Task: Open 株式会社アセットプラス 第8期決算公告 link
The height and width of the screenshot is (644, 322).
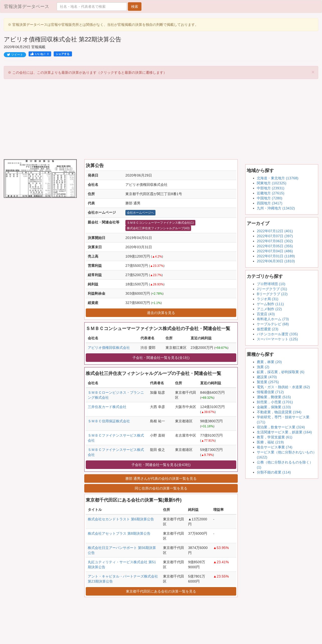Action: point(119,533)
